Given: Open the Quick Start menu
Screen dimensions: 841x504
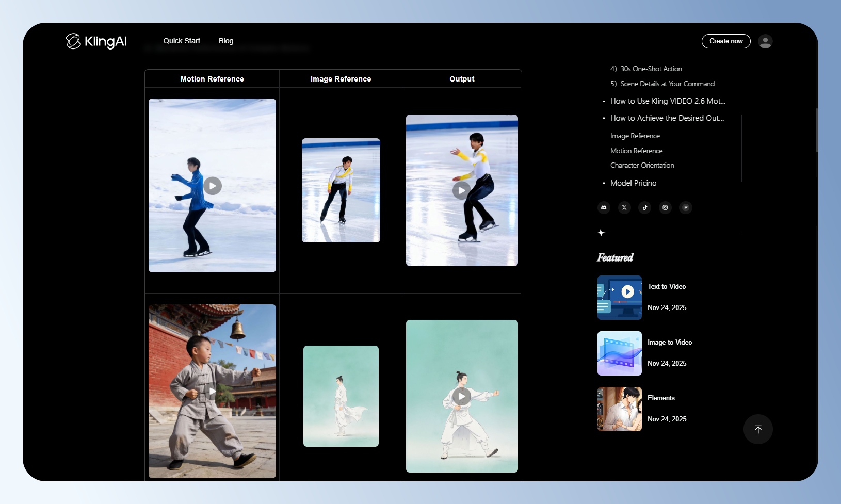Looking at the screenshot, I should [182, 41].
